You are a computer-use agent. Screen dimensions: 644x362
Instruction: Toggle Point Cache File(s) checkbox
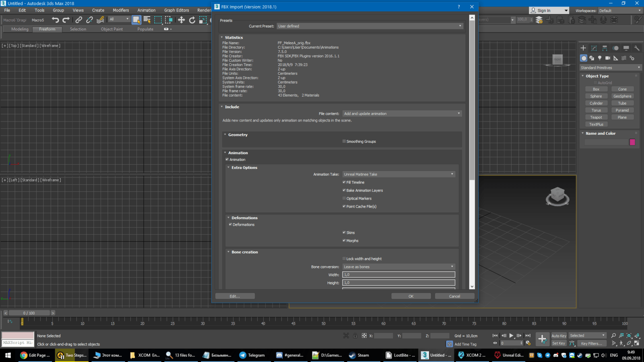344,206
